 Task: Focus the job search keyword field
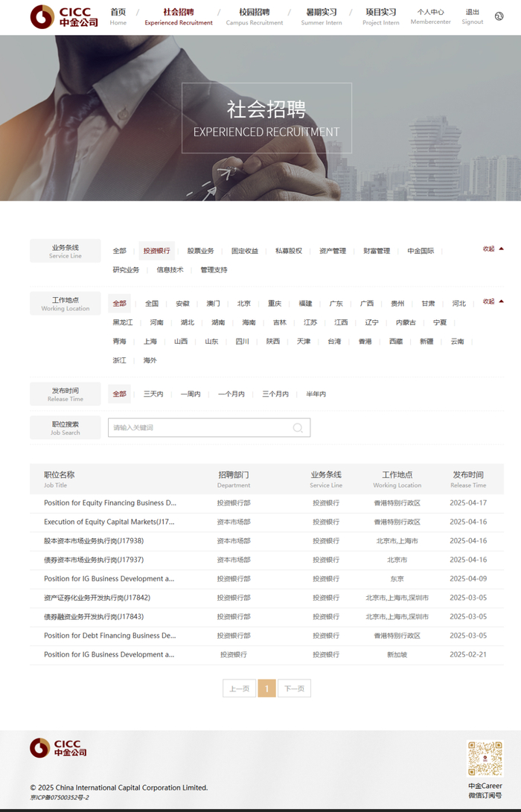(209, 428)
